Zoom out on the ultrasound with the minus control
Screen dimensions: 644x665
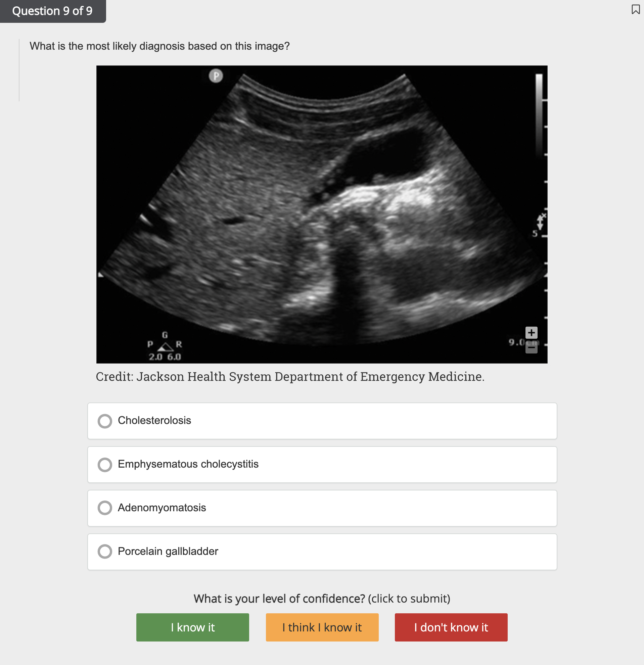click(x=532, y=348)
